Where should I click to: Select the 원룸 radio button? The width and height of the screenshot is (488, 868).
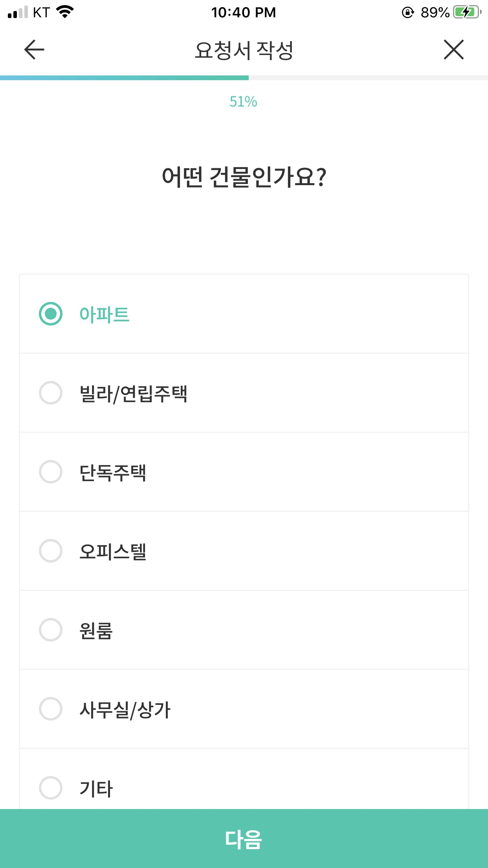pos(51,630)
